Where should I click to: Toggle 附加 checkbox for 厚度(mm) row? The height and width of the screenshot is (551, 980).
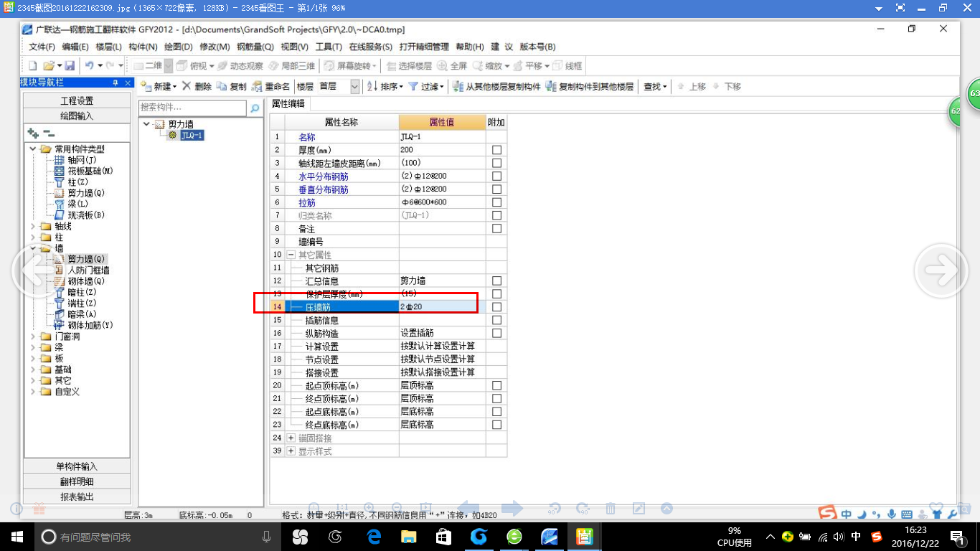(496, 150)
